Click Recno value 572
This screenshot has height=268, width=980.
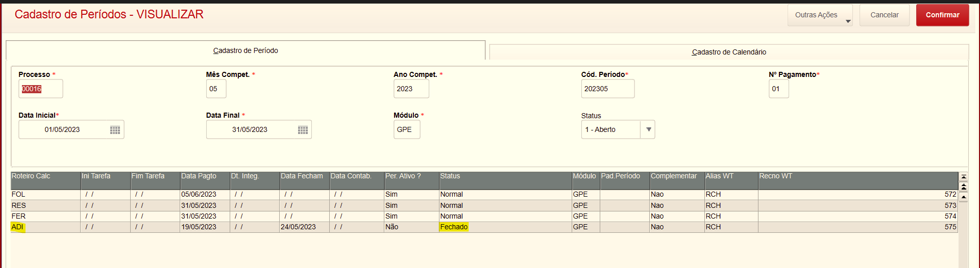click(x=950, y=194)
